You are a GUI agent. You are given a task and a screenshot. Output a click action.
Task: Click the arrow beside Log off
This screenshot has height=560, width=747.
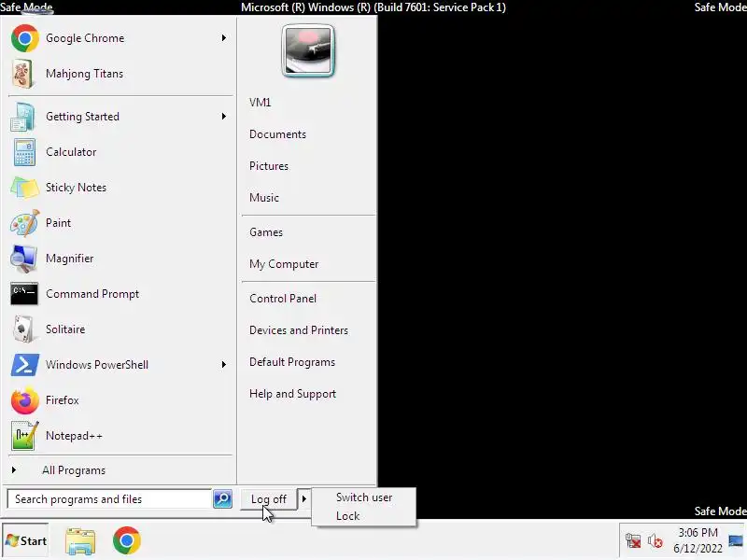pos(304,499)
